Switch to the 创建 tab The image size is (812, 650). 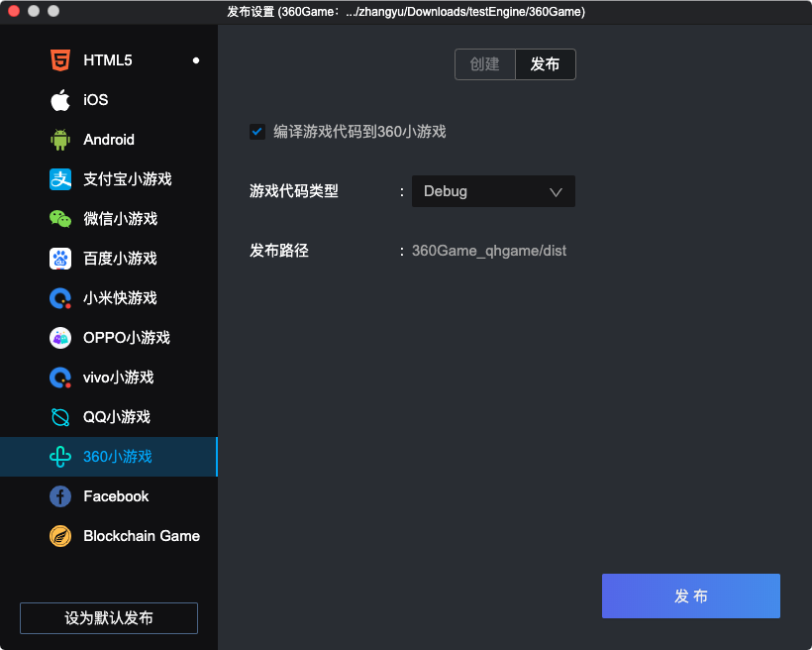(x=485, y=64)
